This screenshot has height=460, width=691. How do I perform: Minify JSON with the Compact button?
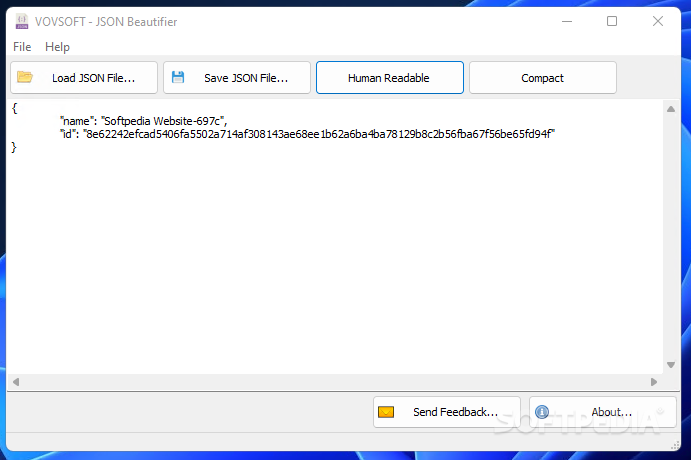[542, 78]
